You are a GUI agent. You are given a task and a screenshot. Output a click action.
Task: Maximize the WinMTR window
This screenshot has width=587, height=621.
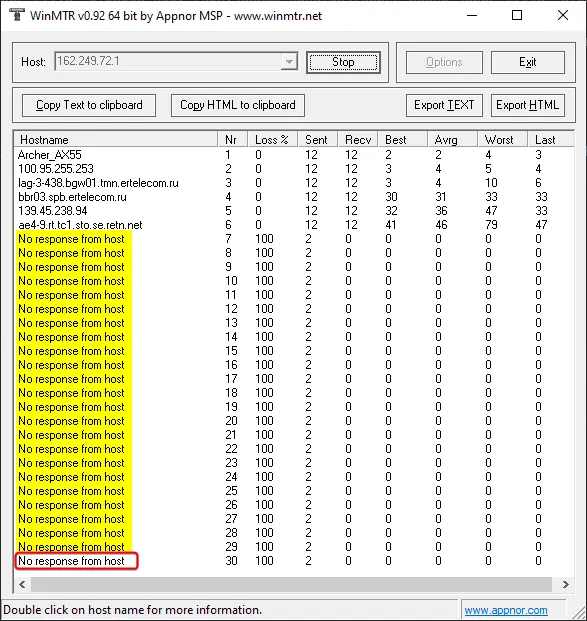517,15
